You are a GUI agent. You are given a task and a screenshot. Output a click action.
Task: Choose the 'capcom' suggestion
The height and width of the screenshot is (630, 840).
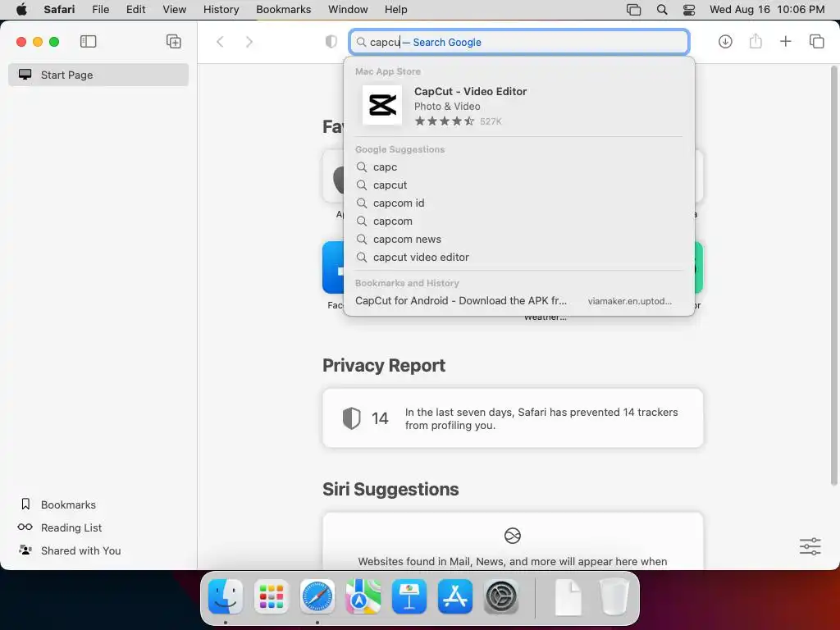[x=519, y=221]
